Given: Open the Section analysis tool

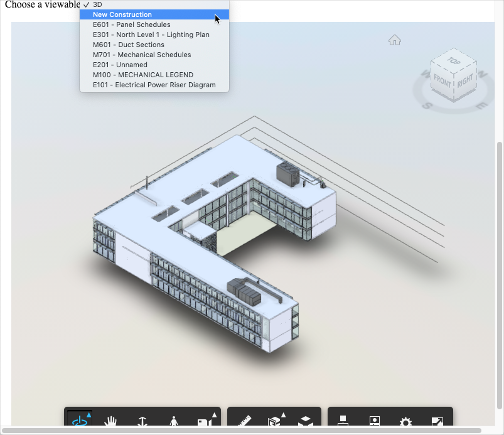Looking at the screenshot, I should [x=274, y=422].
